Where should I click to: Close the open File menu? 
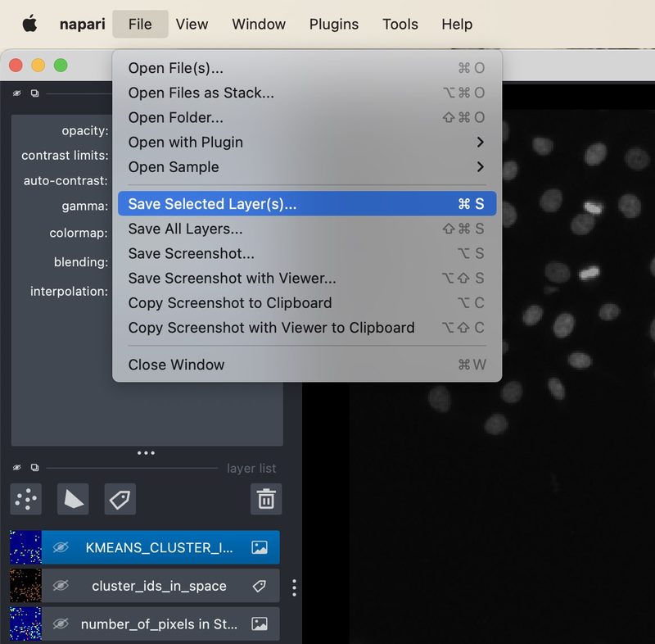coord(140,25)
